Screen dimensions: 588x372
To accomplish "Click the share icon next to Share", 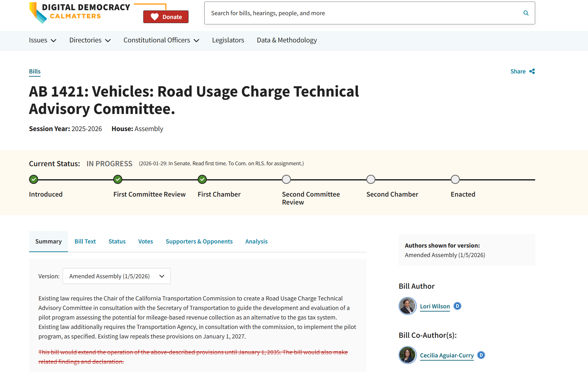I will coord(532,71).
